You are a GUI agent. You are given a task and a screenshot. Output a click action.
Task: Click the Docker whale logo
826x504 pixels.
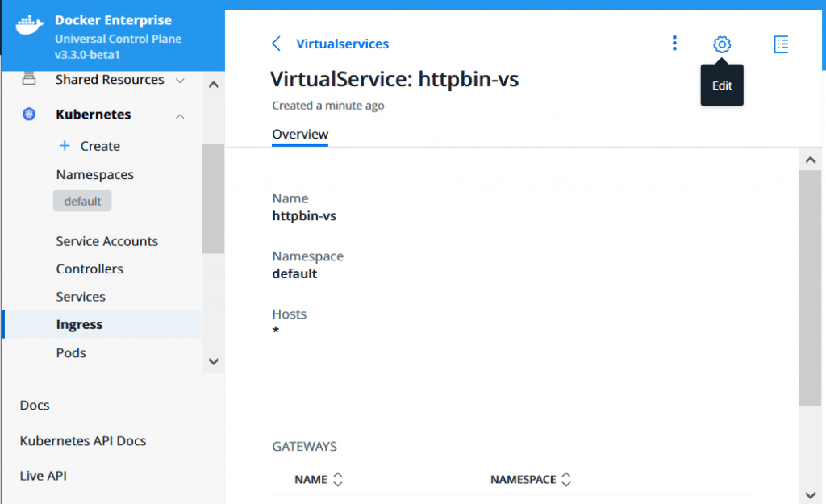(29, 25)
